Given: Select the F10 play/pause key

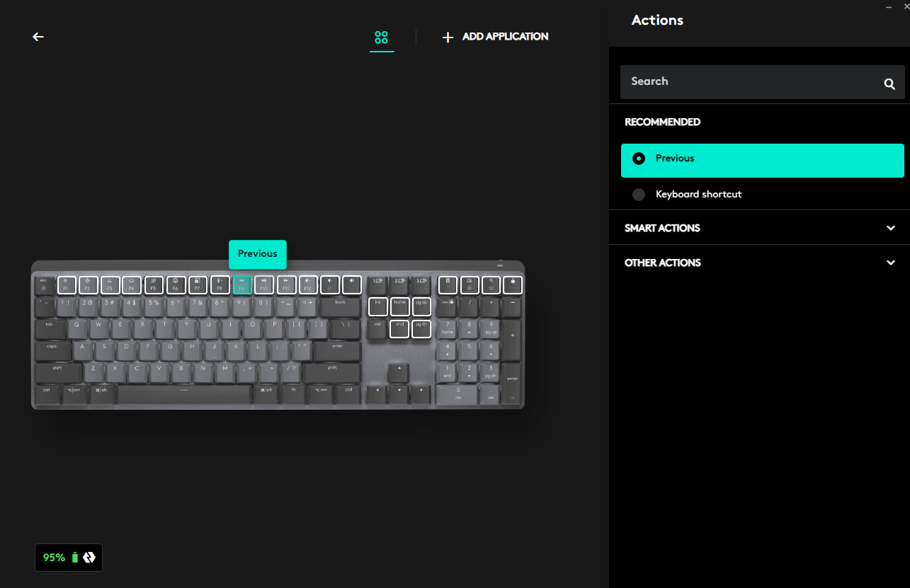Looking at the screenshot, I should pos(264,285).
